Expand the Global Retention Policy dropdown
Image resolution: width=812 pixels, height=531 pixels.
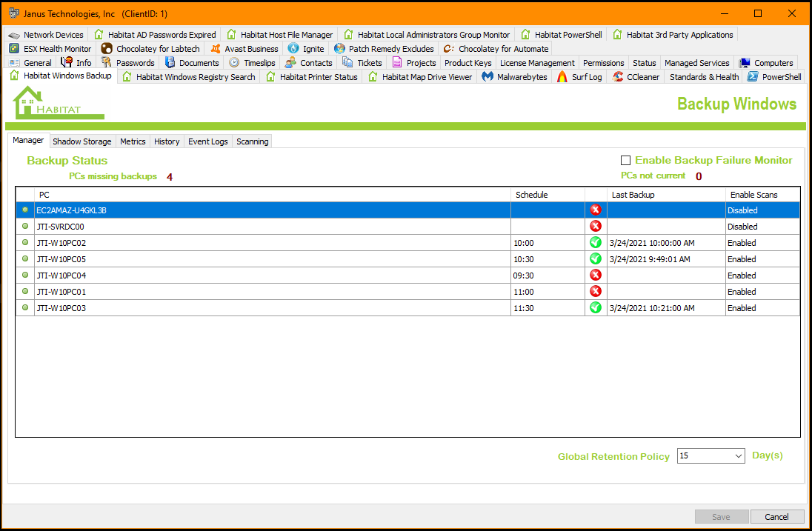(738, 456)
